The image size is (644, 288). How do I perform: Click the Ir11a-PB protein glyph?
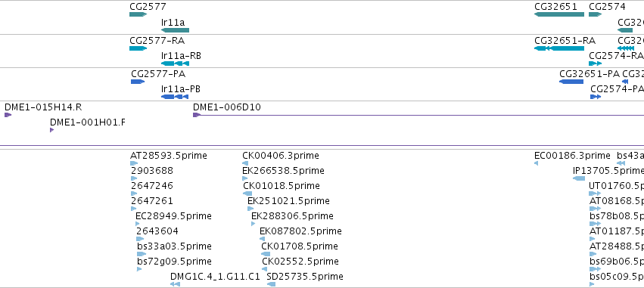tap(175, 97)
